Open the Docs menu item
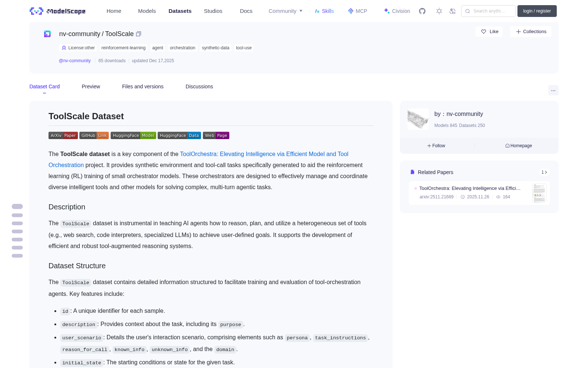 point(246,11)
